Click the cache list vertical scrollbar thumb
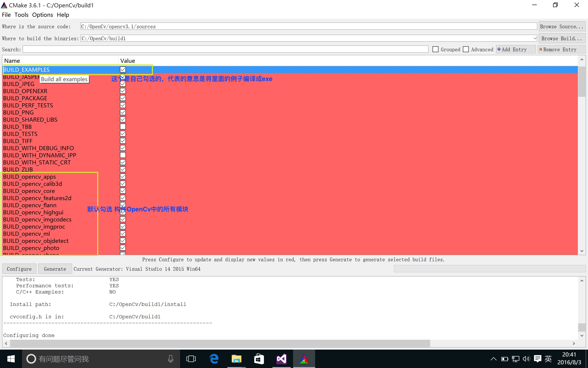The image size is (588, 368). coord(582,81)
